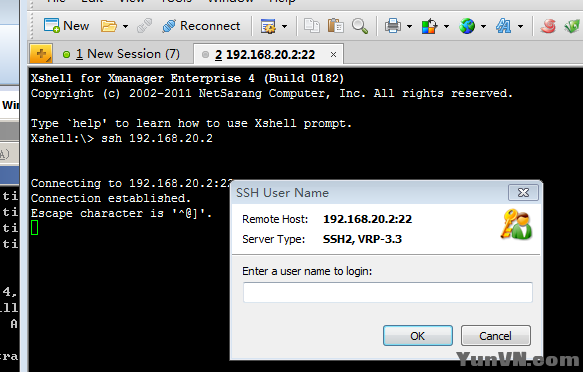Open the folder Open-session icon
The height and width of the screenshot is (372, 583).
tap(109, 26)
